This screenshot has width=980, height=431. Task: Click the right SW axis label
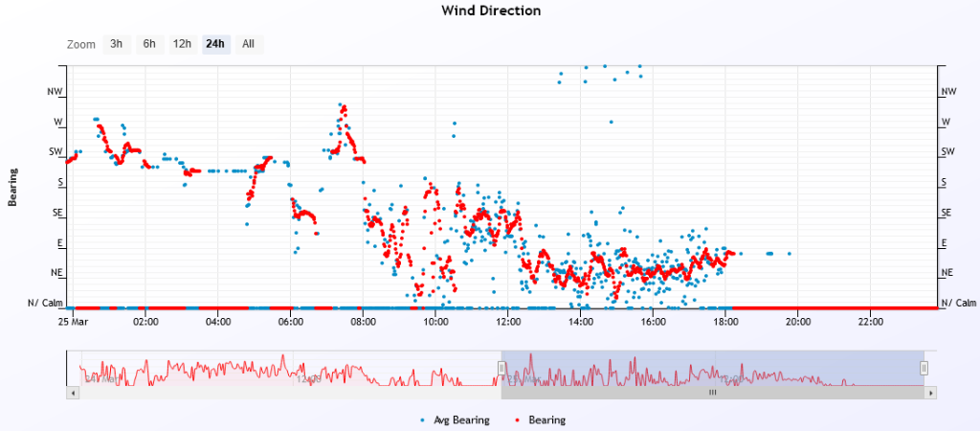(948, 152)
